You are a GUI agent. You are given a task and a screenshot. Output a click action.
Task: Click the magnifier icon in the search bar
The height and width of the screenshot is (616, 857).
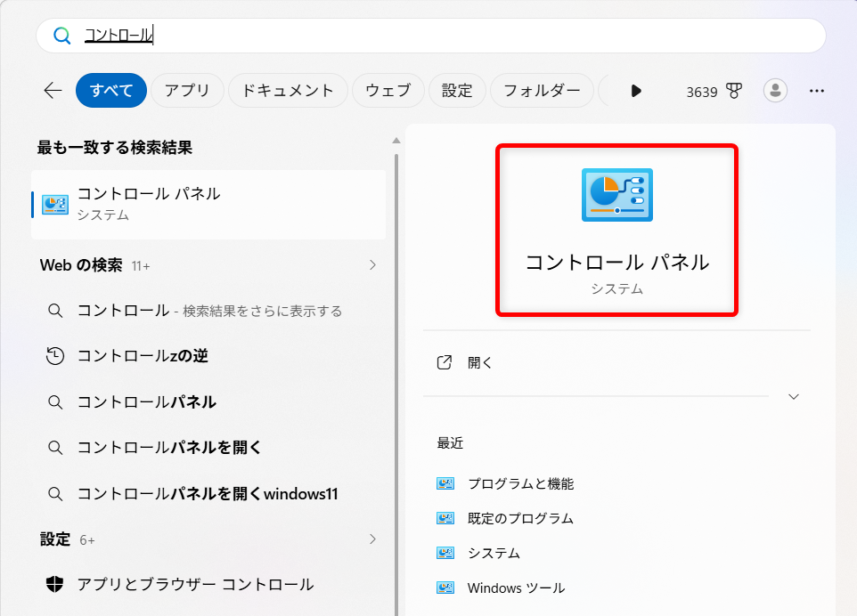click(x=61, y=35)
